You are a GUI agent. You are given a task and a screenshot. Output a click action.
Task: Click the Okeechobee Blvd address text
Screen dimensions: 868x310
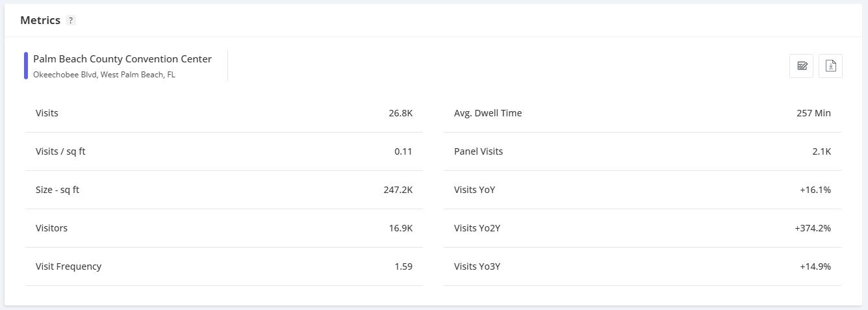(104, 75)
